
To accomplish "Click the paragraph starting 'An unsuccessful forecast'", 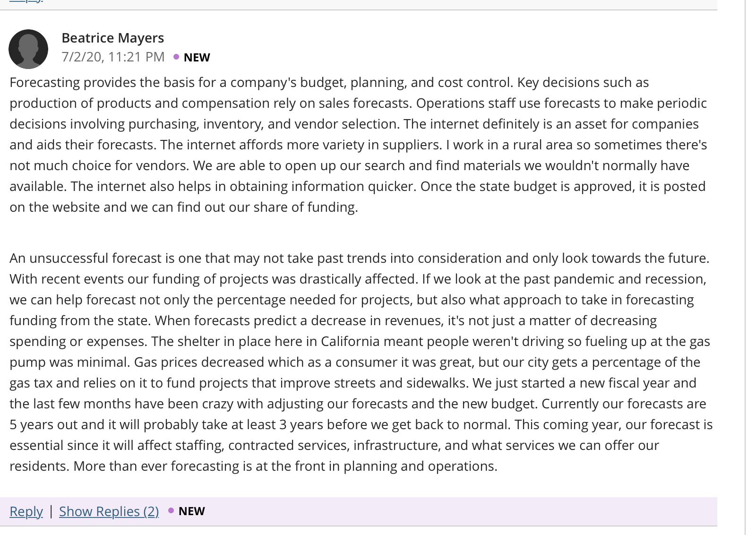I will tap(361, 362).
